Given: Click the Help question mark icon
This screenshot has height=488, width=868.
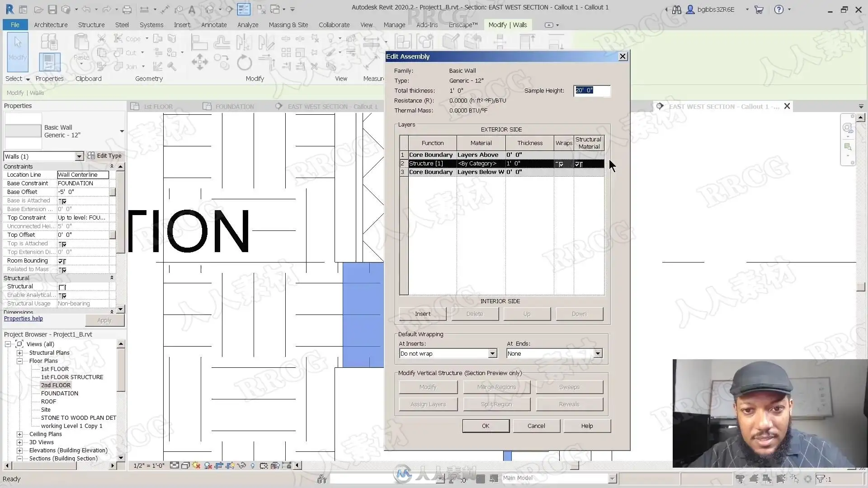Looking at the screenshot, I should click(778, 9).
